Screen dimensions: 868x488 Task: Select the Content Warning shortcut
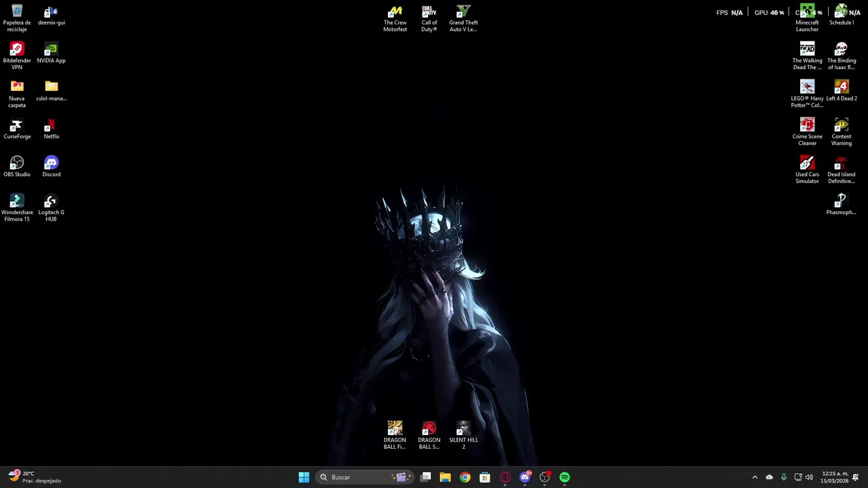pyautogui.click(x=842, y=132)
